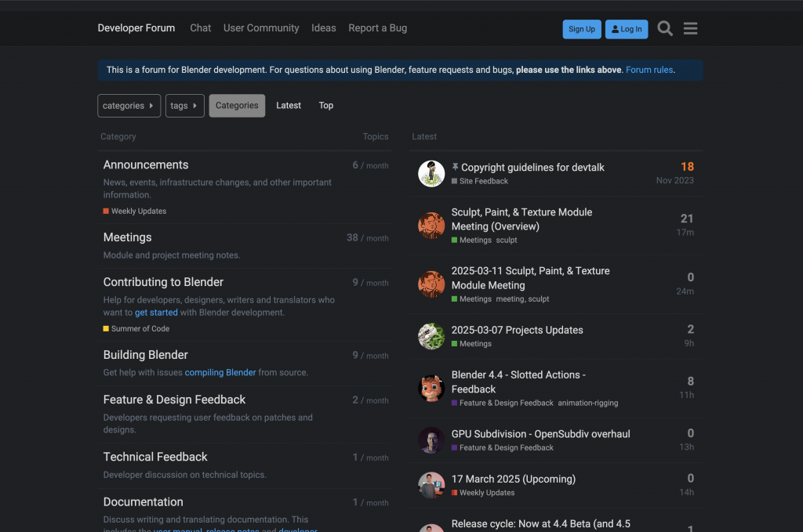Screen dimensions: 803x532
Task: Follow the get started link
Action: 156,313
